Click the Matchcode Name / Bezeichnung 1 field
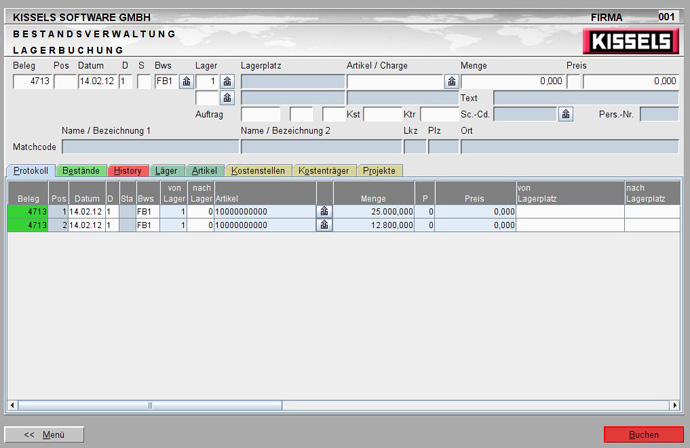The height and width of the screenshot is (448, 690). pyautogui.click(x=150, y=147)
